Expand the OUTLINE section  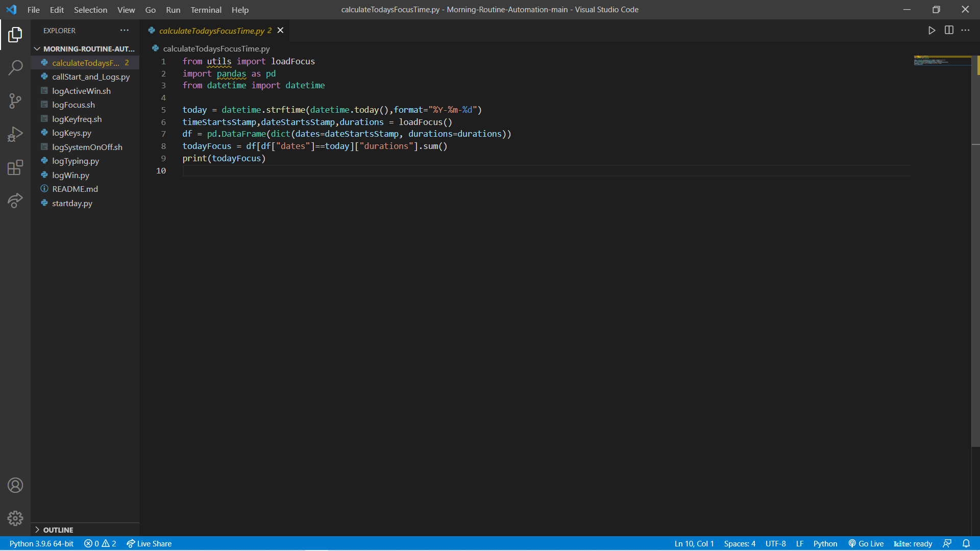[x=37, y=530]
